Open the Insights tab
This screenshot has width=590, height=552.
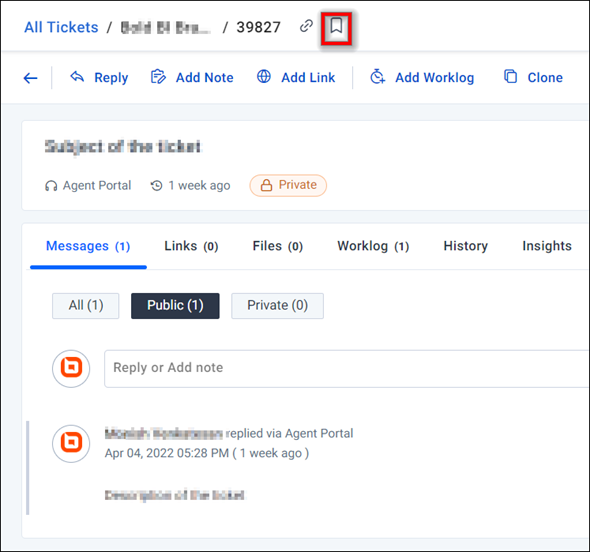point(547,246)
